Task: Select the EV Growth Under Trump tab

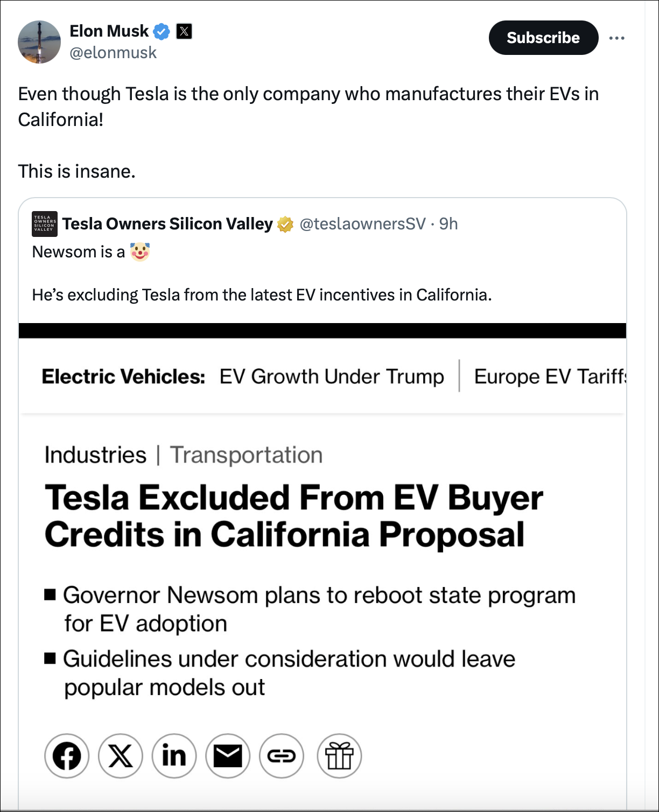Action: pos(332,377)
